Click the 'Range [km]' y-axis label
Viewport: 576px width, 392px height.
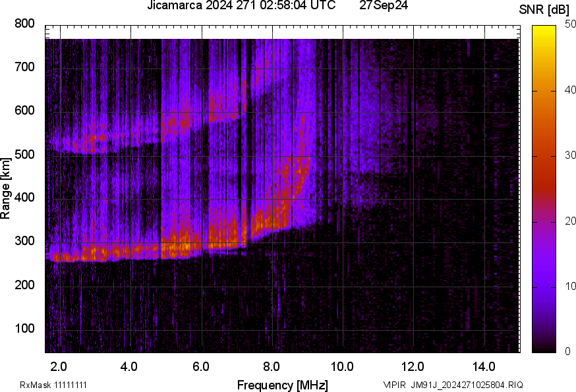(5, 189)
